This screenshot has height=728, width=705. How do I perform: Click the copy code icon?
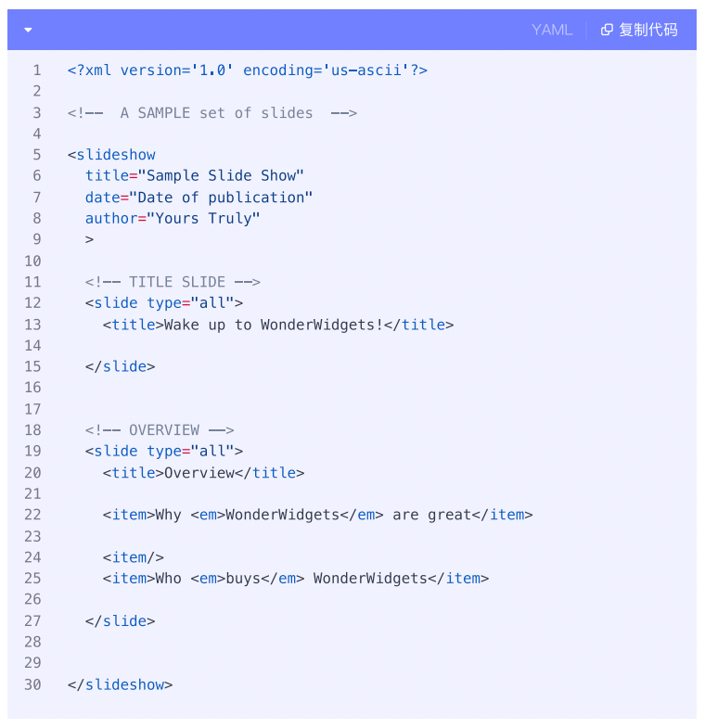(x=607, y=30)
